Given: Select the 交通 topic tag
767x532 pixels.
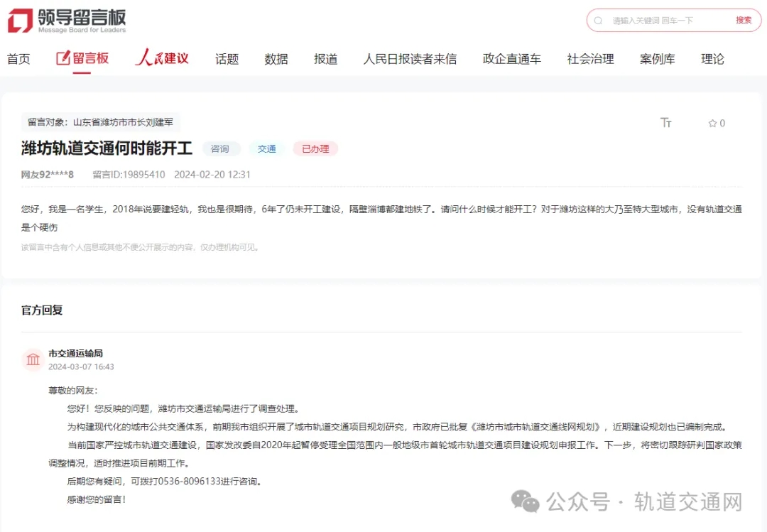Looking at the screenshot, I should pos(267,149).
